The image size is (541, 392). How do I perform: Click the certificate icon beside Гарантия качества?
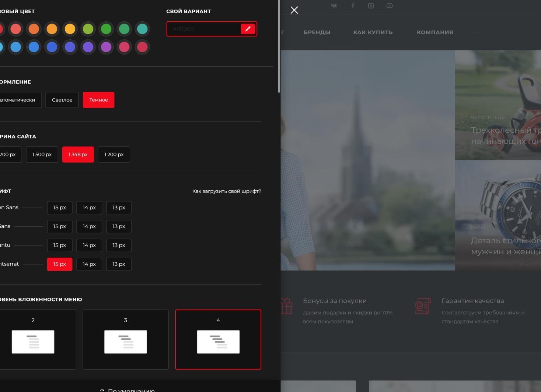pyautogui.click(x=423, y=306)
